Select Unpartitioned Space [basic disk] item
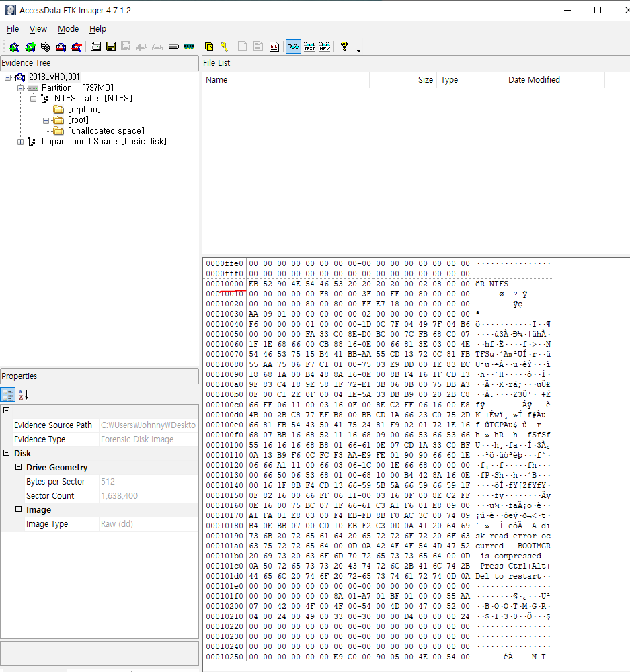 pos(104,141)
